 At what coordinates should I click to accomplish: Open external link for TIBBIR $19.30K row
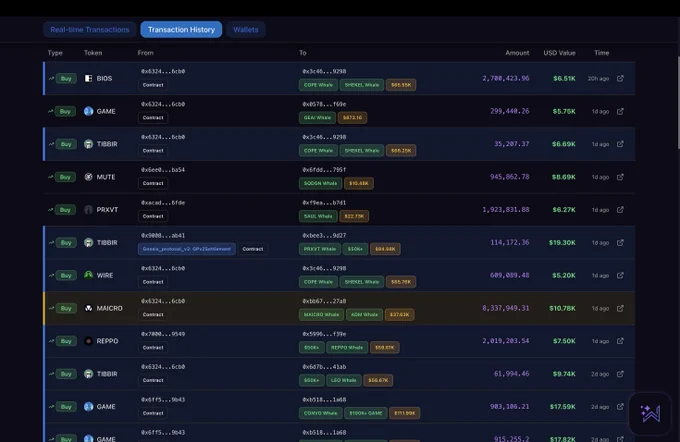point(620,242)
